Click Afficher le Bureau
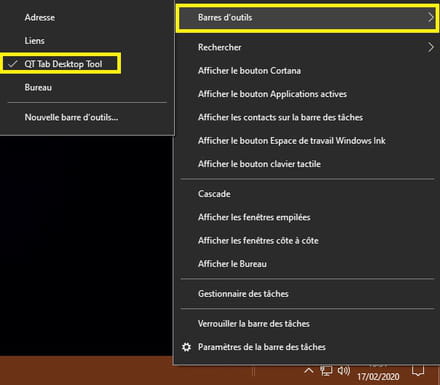This screenshot has width=440, height=385. pos(307,264)
